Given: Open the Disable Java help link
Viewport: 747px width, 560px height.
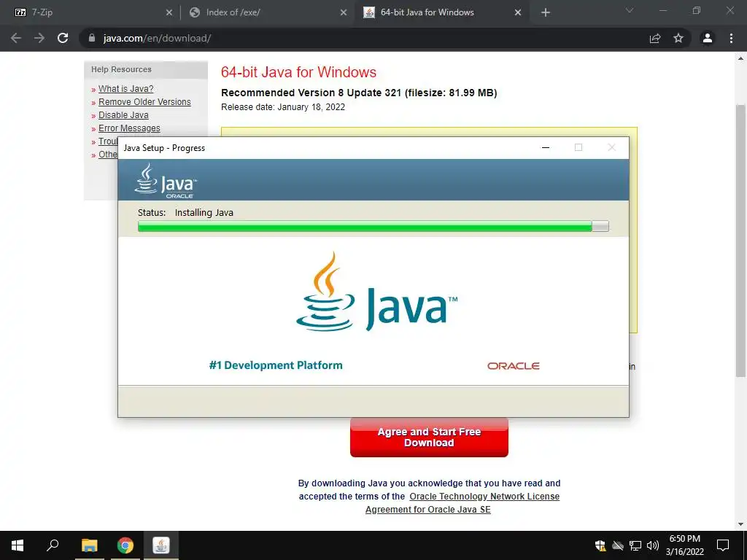Looking at the screenshot, I should pyautogui.click(x=123, y=115).
